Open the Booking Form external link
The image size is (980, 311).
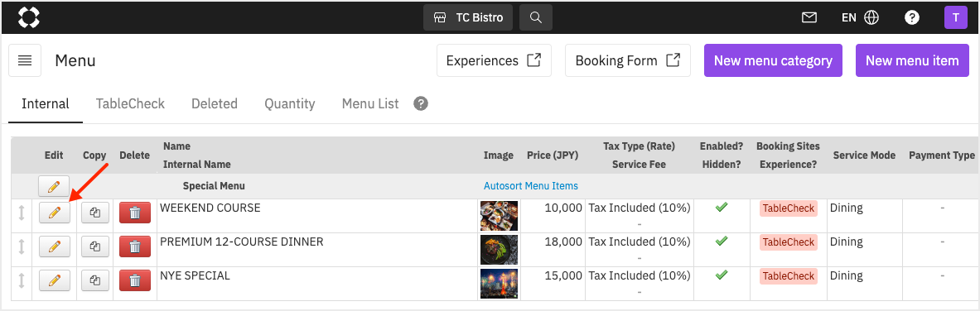pyautogui.click(x=627, y=60)
